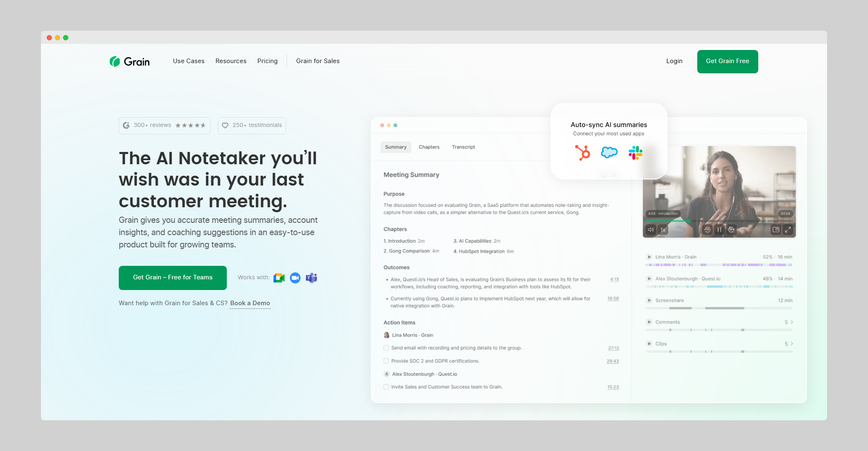Switch to the Chapters tab
868x451 pixels.
tap(429, 147)
